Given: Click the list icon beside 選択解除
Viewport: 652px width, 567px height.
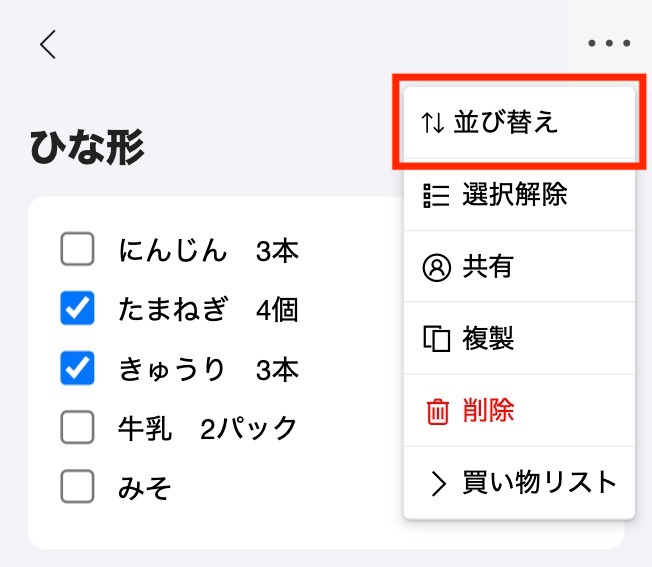Looking at the screenshot, I should (x=436, y=195).
